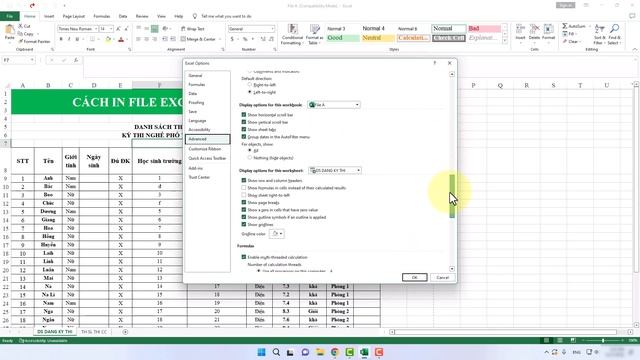Select Trust Center in Excel Options
This screenshot has height=360, width=640.
(x=207, y=177)
